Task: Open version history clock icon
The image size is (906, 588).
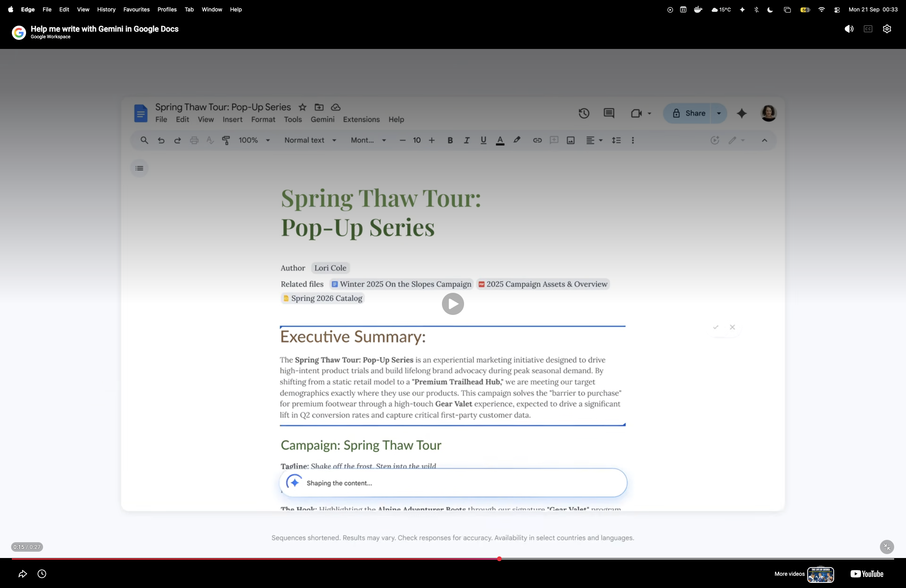Action: pos(584,113)
